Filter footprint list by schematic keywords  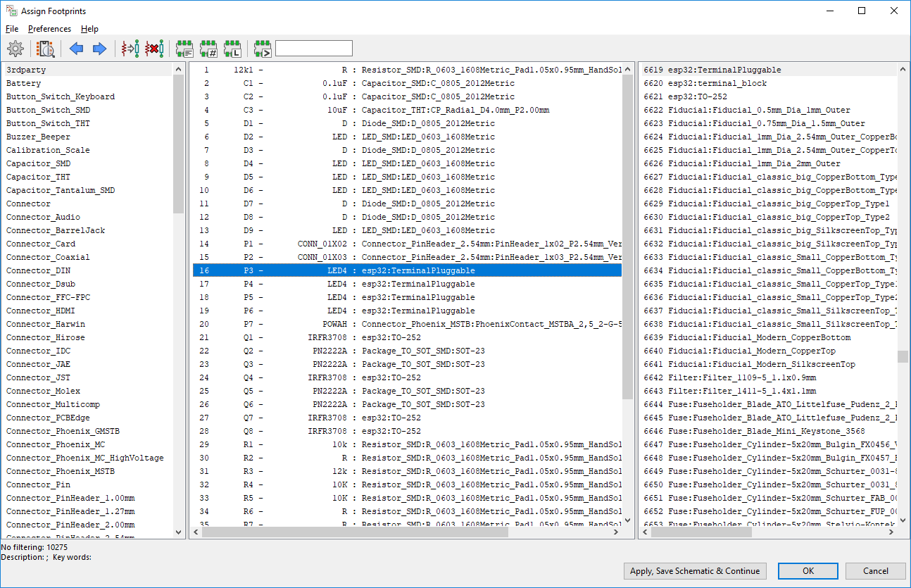(x=185, y=49)
